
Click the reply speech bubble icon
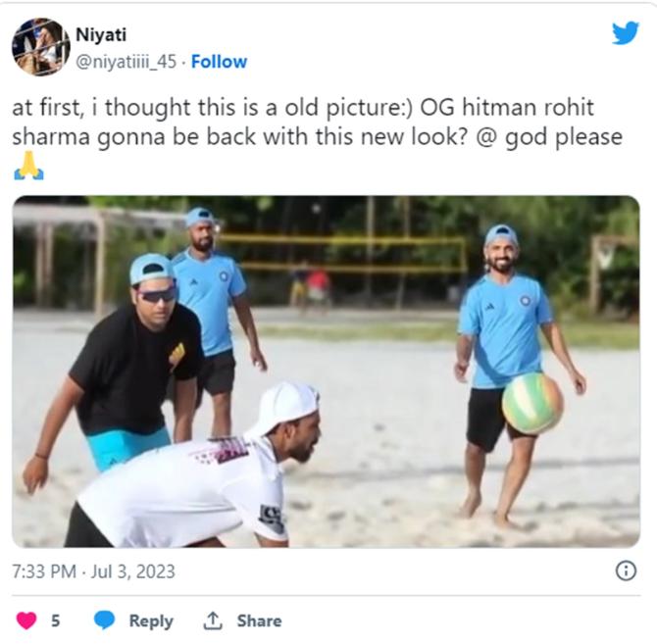coord(104,620)
